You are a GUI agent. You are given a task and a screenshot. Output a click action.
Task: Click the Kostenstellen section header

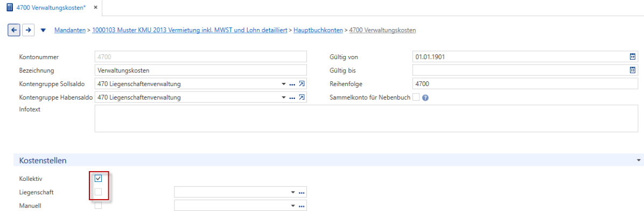coord(328,160)
